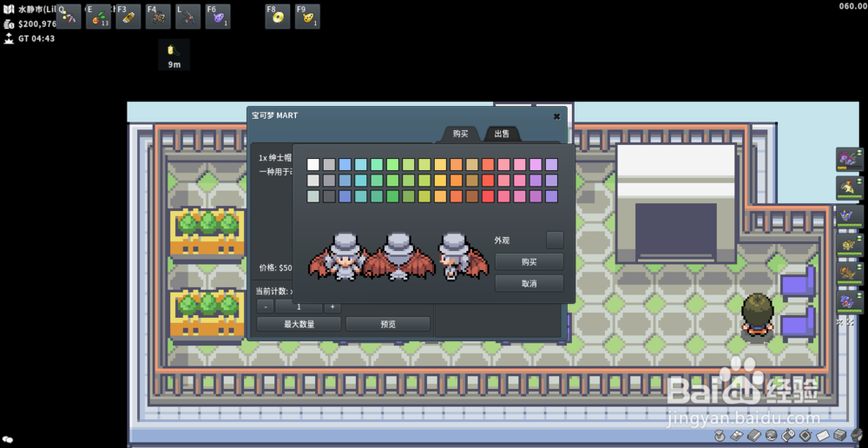Use the Q hotkey item slot
Image resolution: width=868 pixels, height=448 pixels.
pyautogui.click(x=69, y=16)
